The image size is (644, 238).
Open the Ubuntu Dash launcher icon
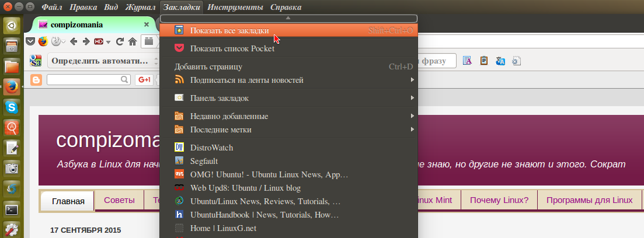[12, 26]
